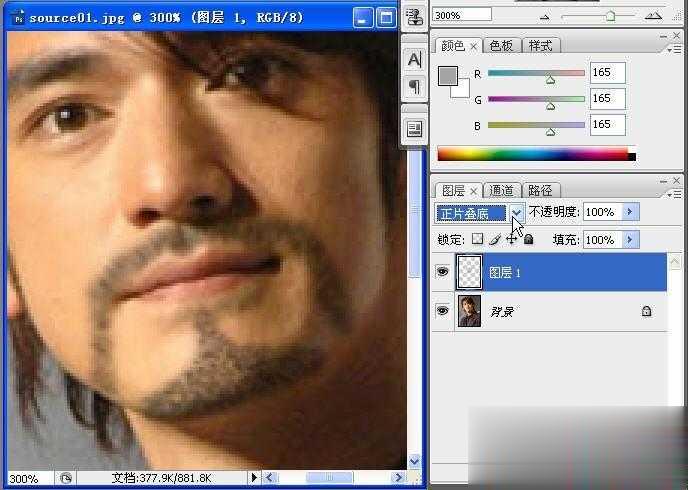Click the 填充 100% input field

[603, 240]
